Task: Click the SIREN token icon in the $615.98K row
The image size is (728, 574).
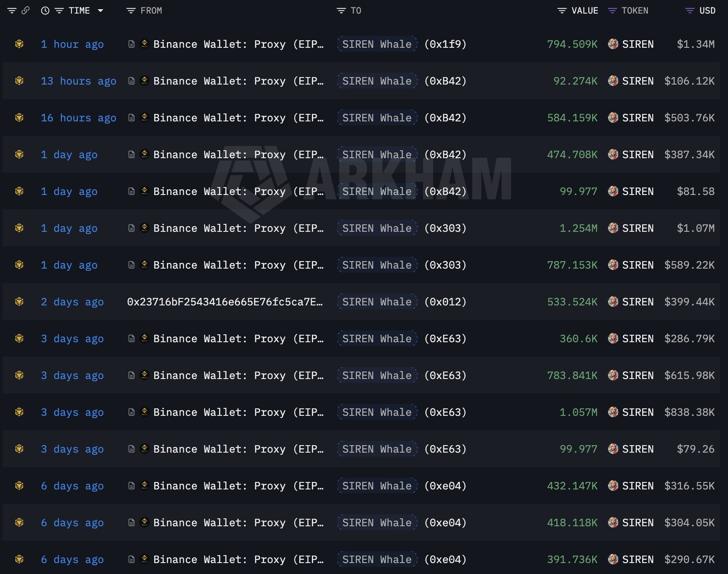Action: coord(613,375)
